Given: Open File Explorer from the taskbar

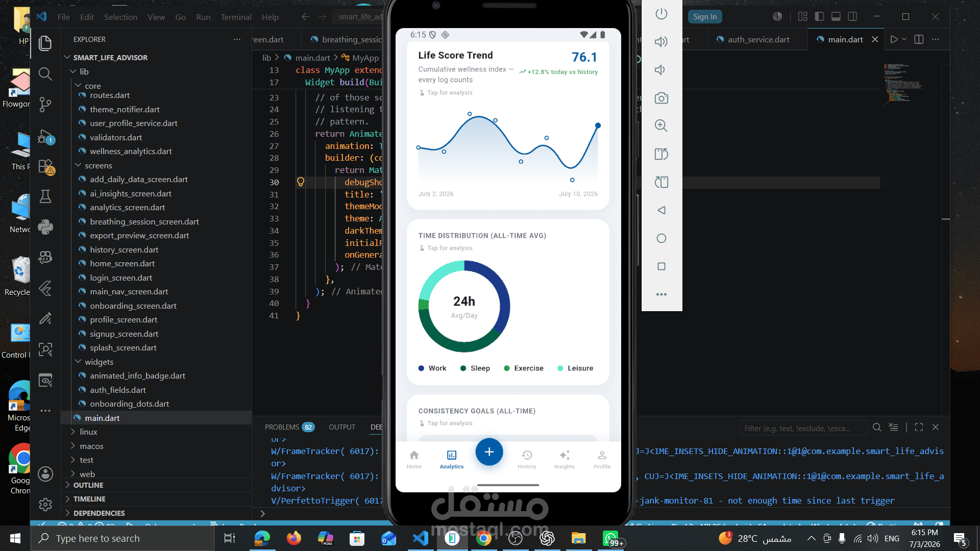Looking at the screenshot, I should (x=578, y=538).
